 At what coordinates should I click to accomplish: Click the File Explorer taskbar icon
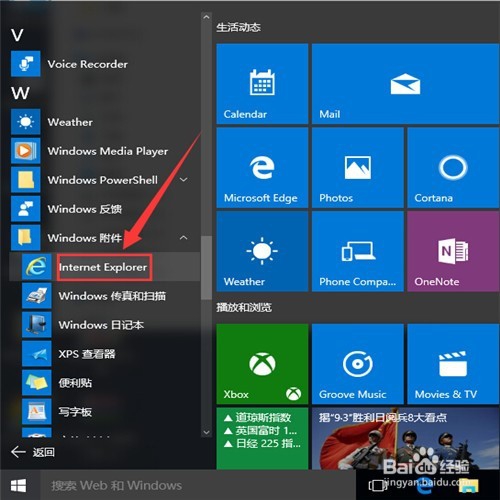468,486
